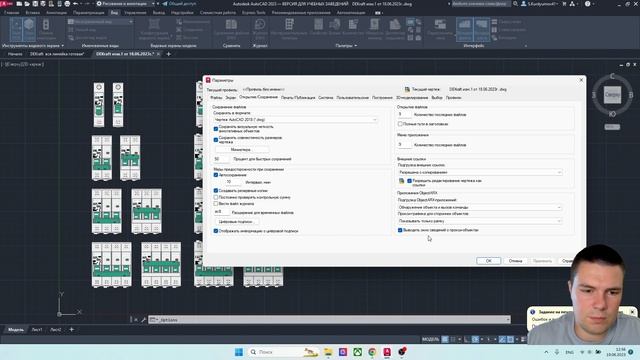Click the Undo arrow in quick access toolbar
Image resolution: width=640 pixels, height=360 pixels.
pos(75,4)
